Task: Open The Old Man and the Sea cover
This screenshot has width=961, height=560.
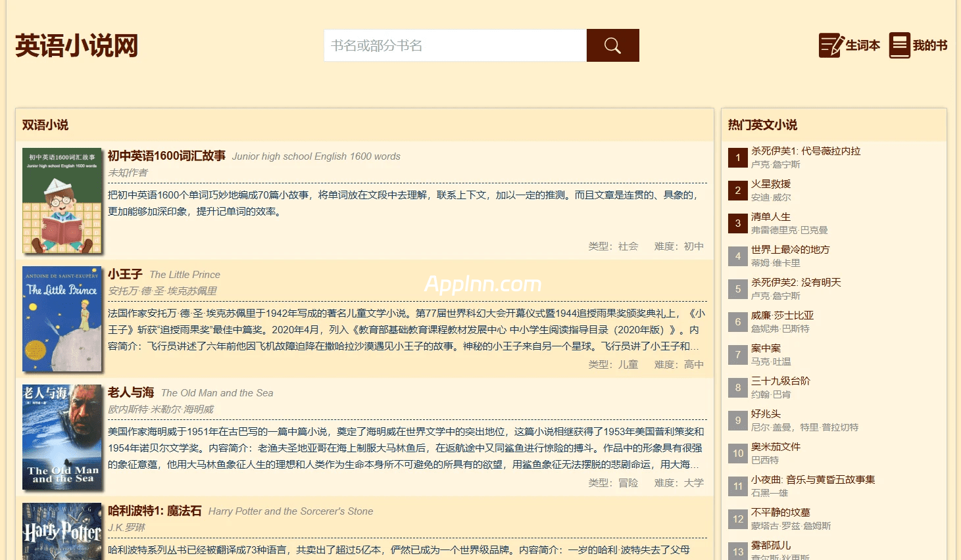Action: pos(62,437)
